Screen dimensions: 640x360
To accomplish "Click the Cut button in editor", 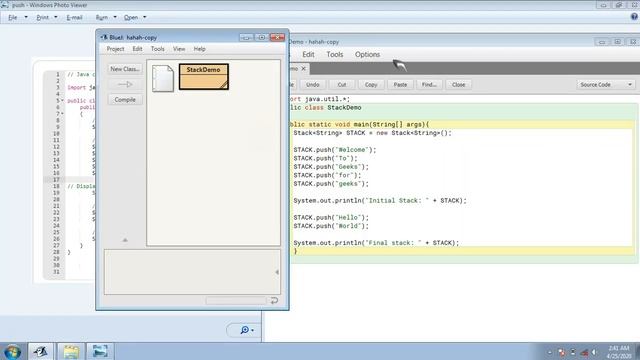I will pos(342,84).
